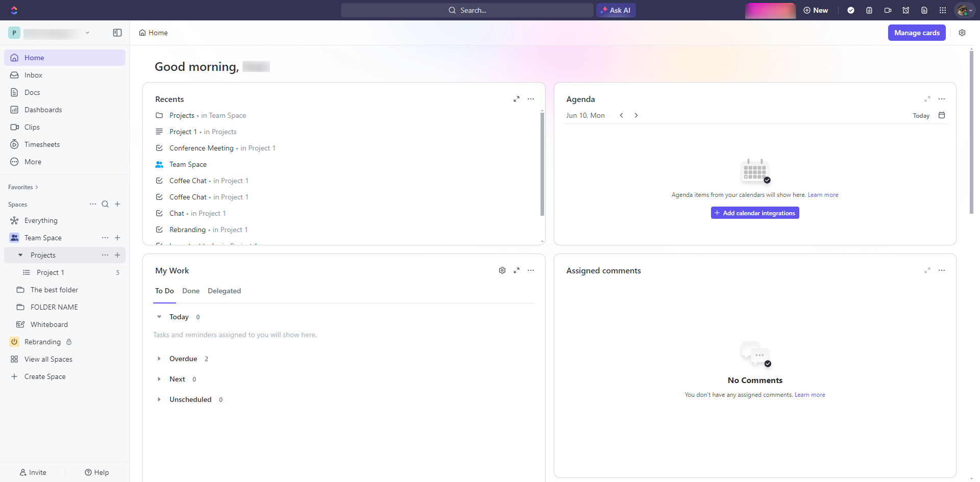Switch to the Delegated tab
The width and height of the screenshot is (980, 482).
point(224,291)
